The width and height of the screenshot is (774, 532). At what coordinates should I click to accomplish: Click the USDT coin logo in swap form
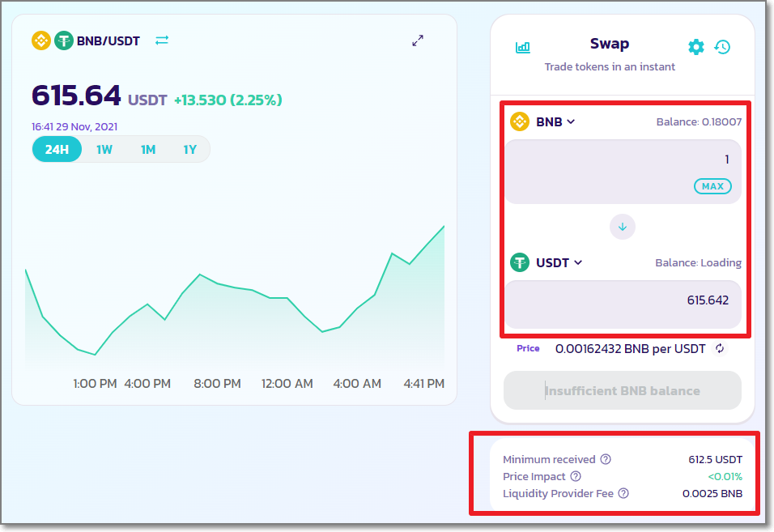[x=520, y=262]
